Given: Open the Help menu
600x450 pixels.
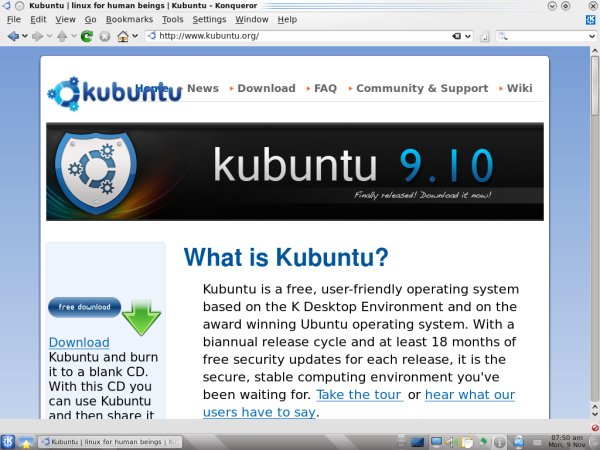Looking at the screenshot, I should (287, 20).
